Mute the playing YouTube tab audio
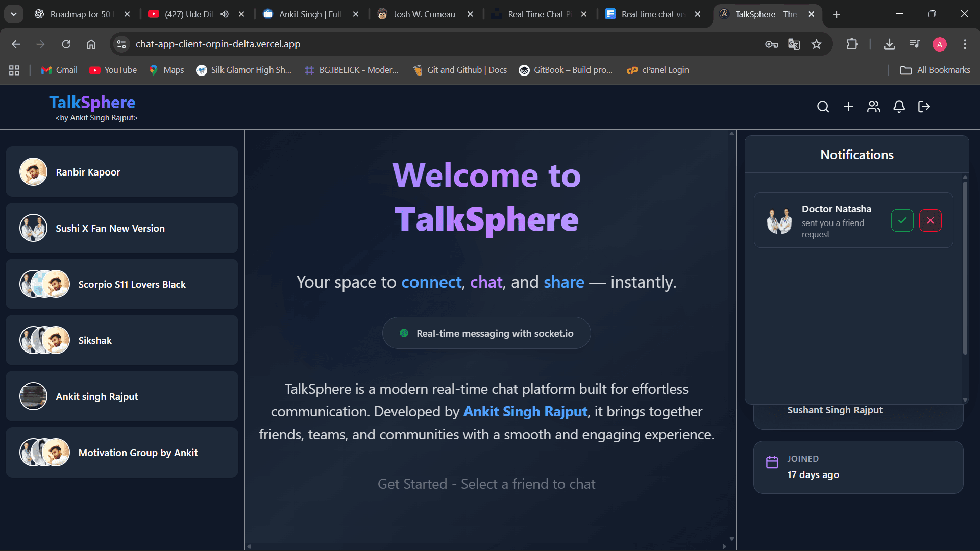 pyautogui.click(x=225, y=14)
